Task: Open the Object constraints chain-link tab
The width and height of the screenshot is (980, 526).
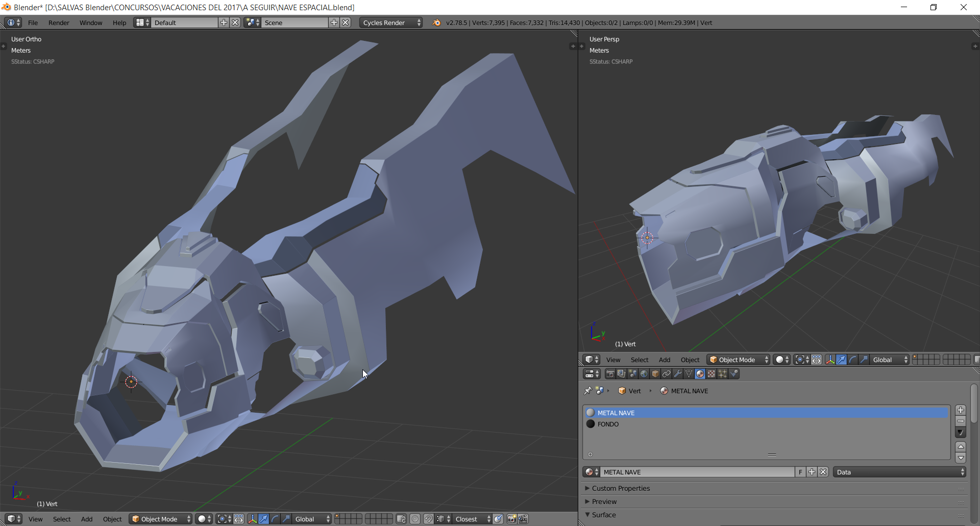Action: pyautogui.click(x=667, y=374)
